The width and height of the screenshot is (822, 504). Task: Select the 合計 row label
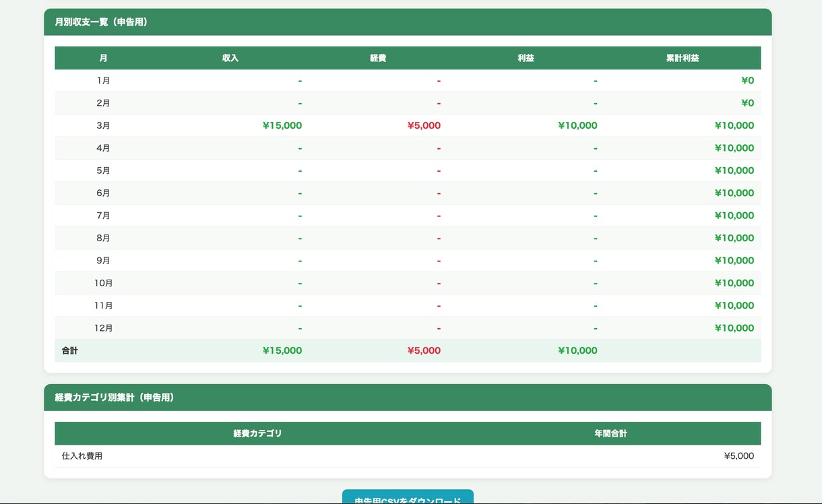(70, 350)
